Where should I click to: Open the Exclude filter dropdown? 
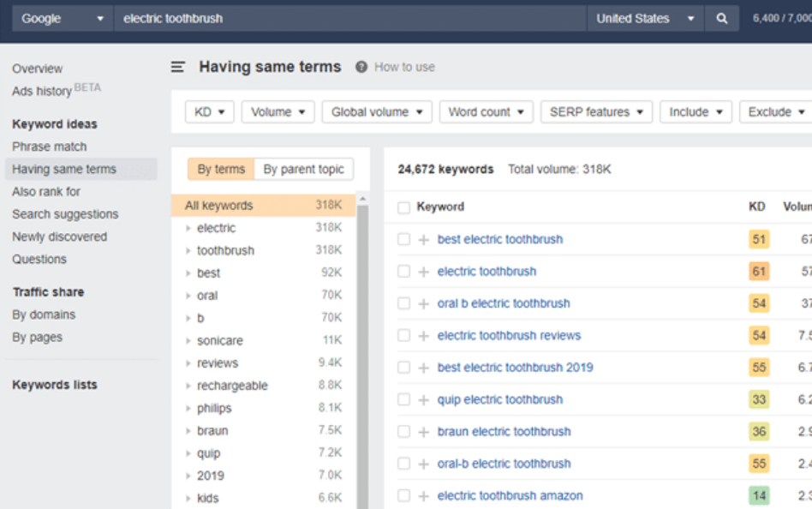(x=776, y=112)
